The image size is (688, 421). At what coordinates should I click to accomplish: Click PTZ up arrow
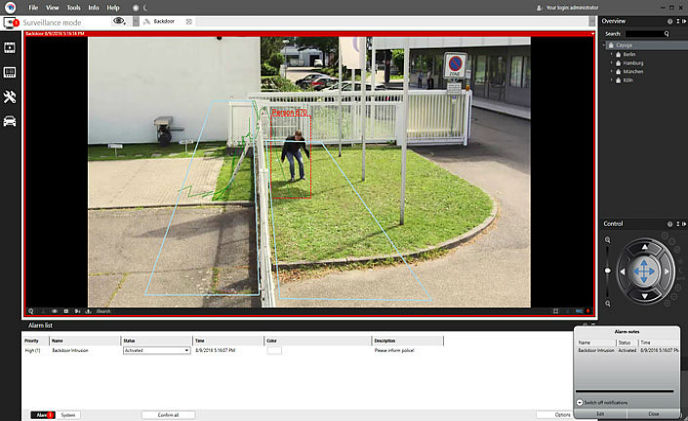644,248
